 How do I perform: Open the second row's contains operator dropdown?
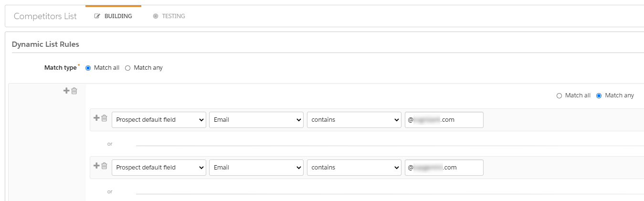pyautogui.click(x=354, y=168)
